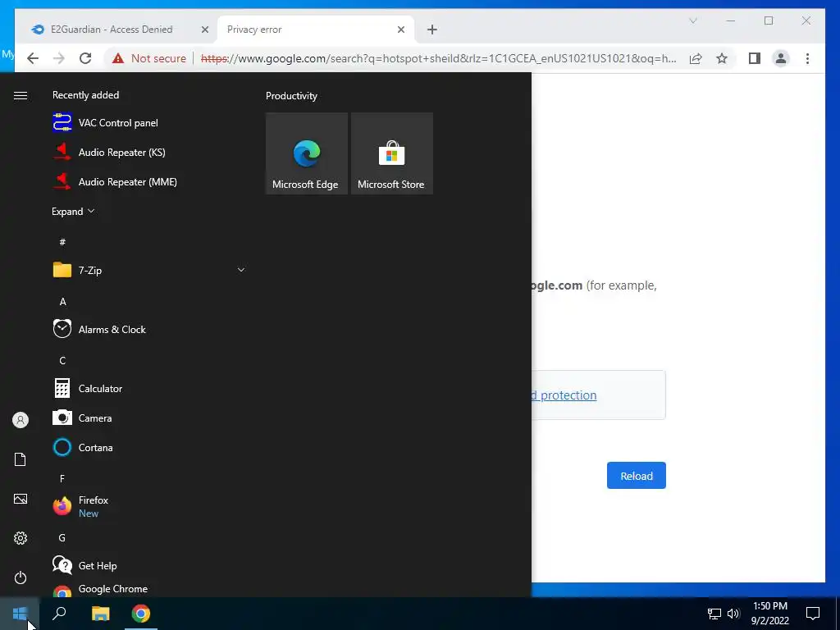Open taskbar Search magnifier
Screen dimensions: 840x630
59,614
